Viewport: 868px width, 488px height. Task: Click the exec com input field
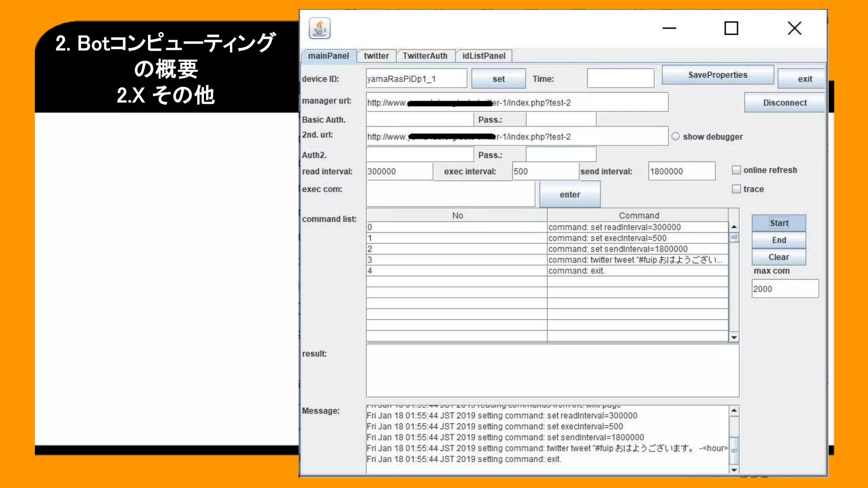point(451,194)
